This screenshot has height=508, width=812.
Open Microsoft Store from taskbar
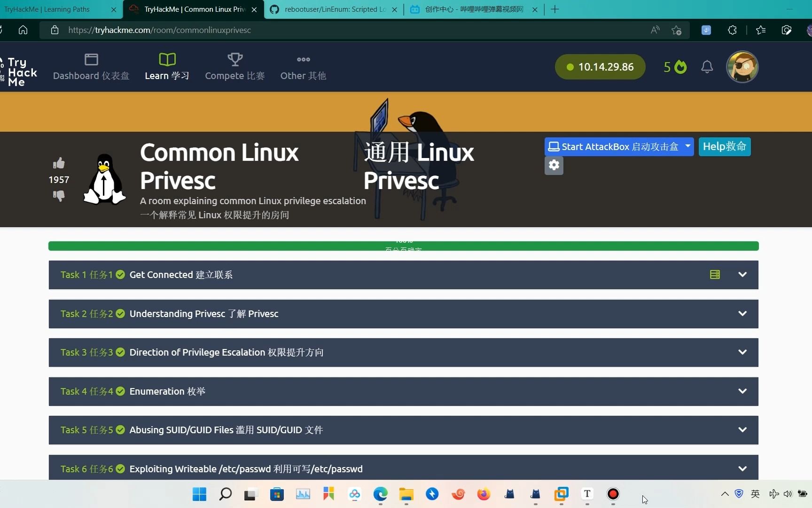[277, 494]
